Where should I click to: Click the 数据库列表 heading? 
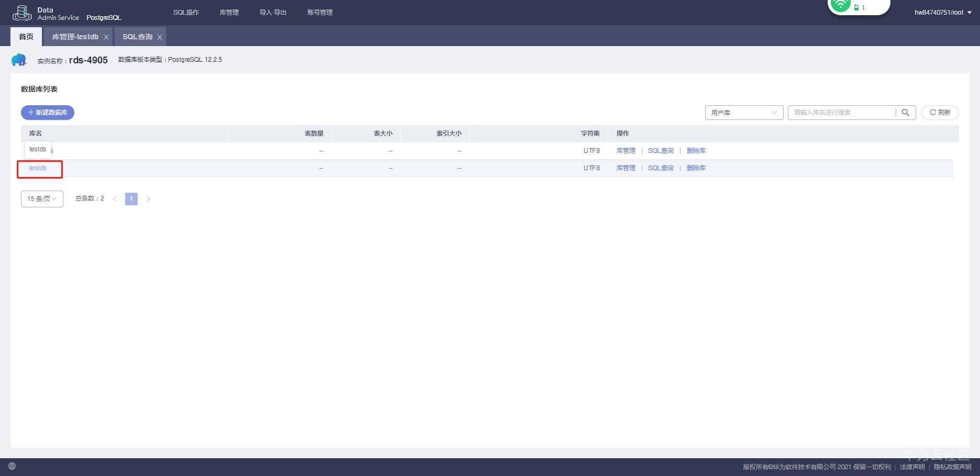point(39,89)
